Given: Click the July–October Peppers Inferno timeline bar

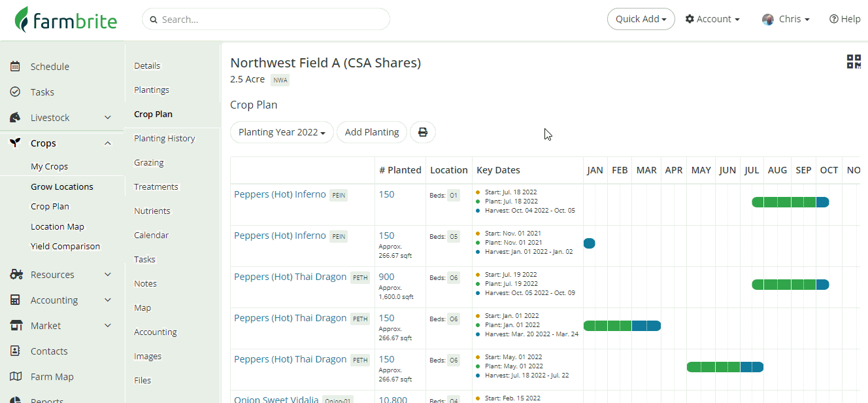Looking at the screenshot, I should pos(790,202).
